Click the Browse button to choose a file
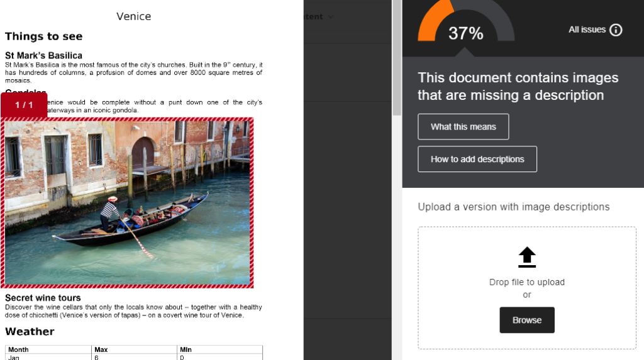The width and height of the screenshot is (644, 360). (x=527, y=320)
